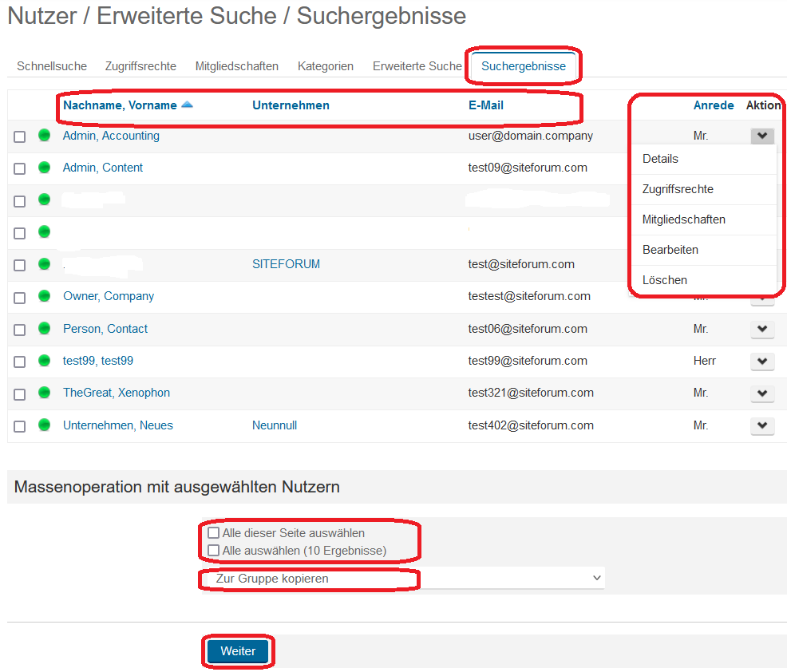Click sort arrow next to Nachname, Vorname
This screenshot has width=787, height=672.
pos(187,105)
